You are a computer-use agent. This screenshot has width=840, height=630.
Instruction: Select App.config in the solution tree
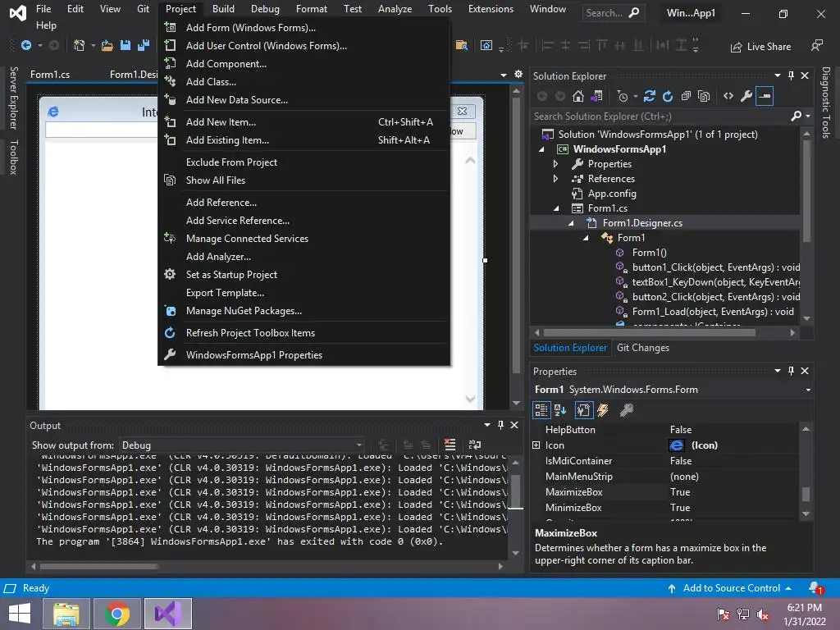coord(612,194)
